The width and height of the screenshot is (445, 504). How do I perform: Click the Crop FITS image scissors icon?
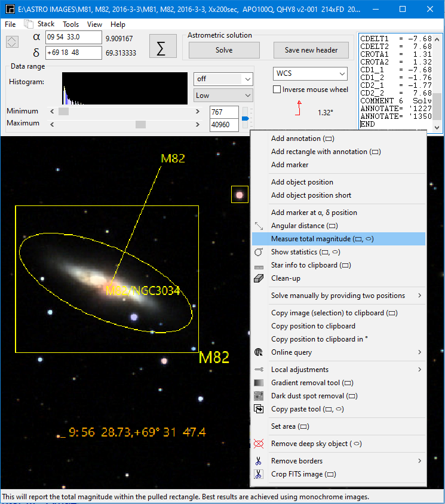pyautogui.click(x=258, y=474)
